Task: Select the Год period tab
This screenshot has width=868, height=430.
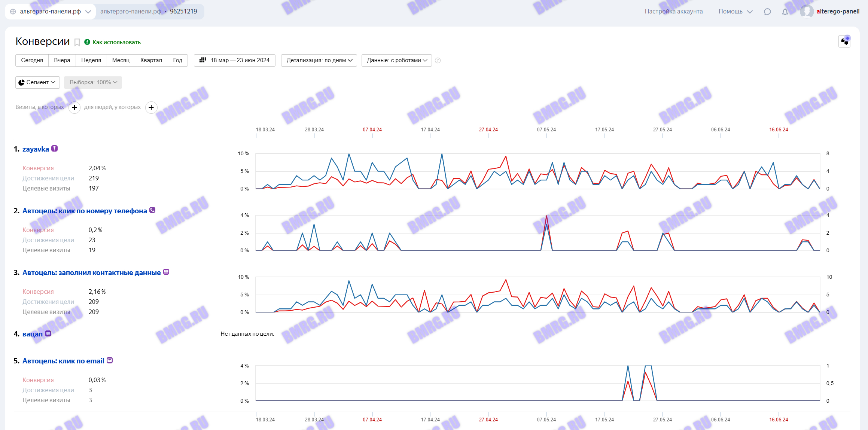Action: (177, 60)
